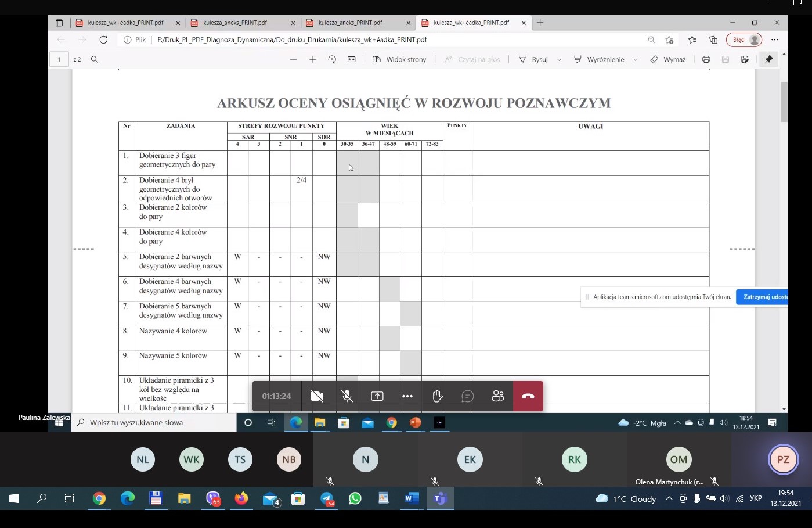The height and width of the screenshot is (528, 812).
Task: Rotate the PDF page
Action: click(331, 59)
